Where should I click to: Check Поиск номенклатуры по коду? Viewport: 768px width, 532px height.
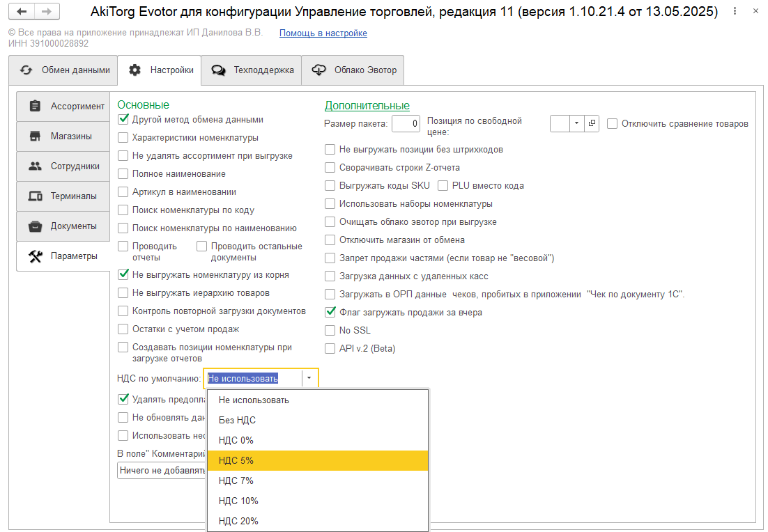pyautogui.click(x=123, y=210)
